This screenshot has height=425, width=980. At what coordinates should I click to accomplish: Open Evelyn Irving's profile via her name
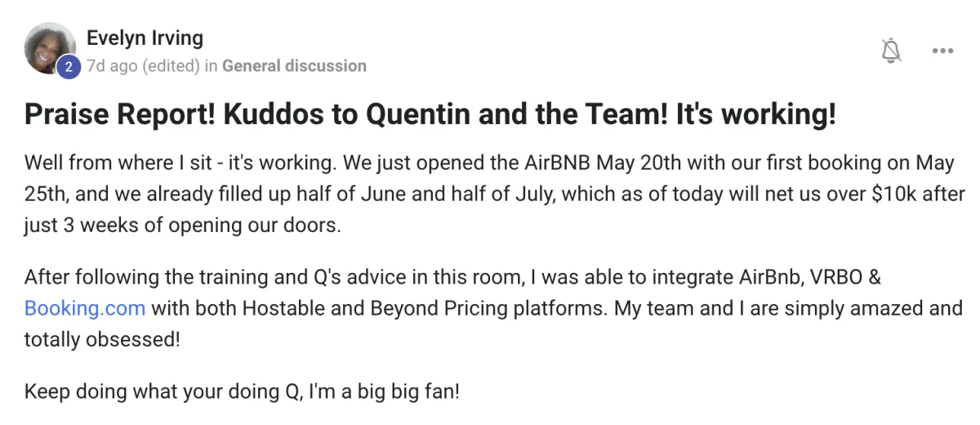[x=145, y=38]
